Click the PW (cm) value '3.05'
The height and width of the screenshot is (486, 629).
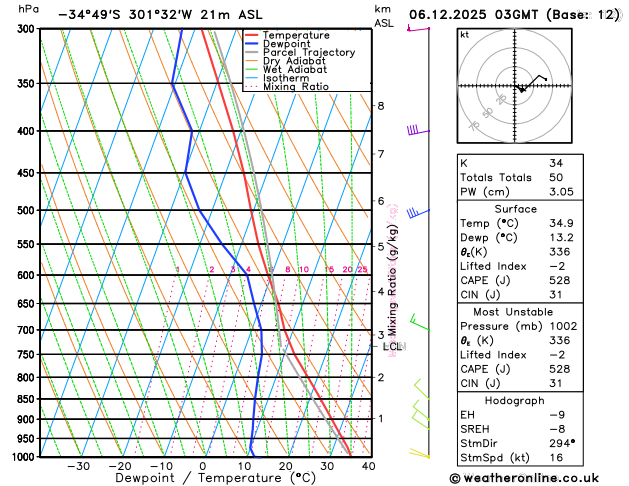click(562, 192)
